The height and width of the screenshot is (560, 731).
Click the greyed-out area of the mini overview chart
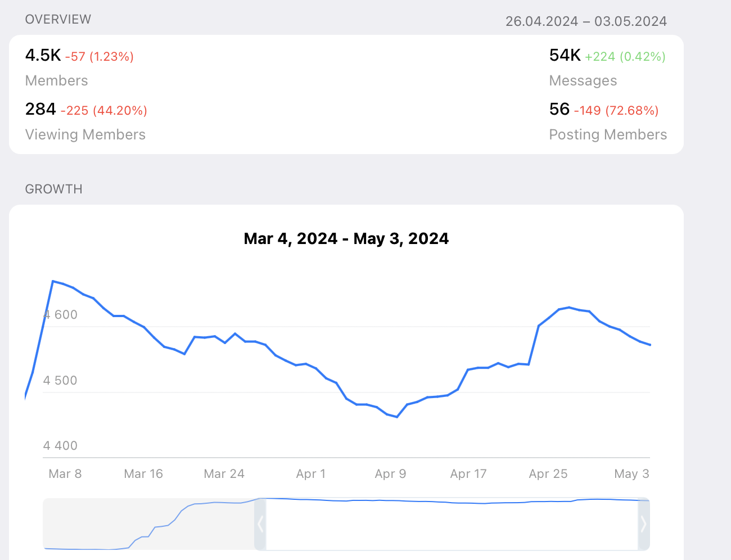click(148, 524)
